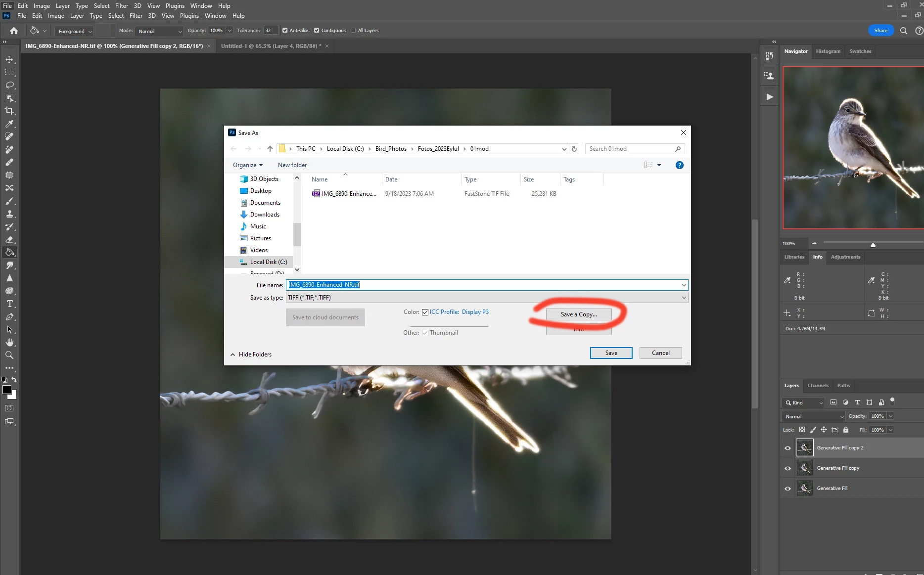Switch to the Adjustments tab
This screenshot has height=575, width=924.
845,257
